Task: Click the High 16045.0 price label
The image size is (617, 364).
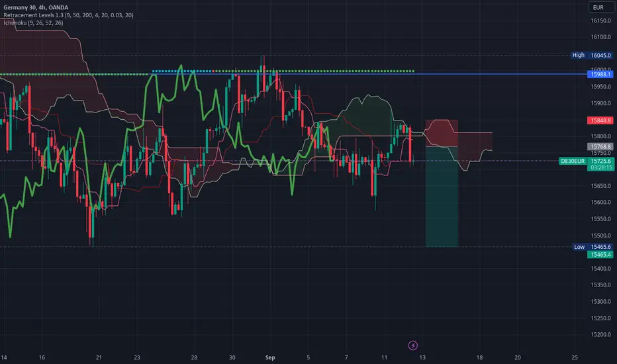Action: (x=593, y=55)
